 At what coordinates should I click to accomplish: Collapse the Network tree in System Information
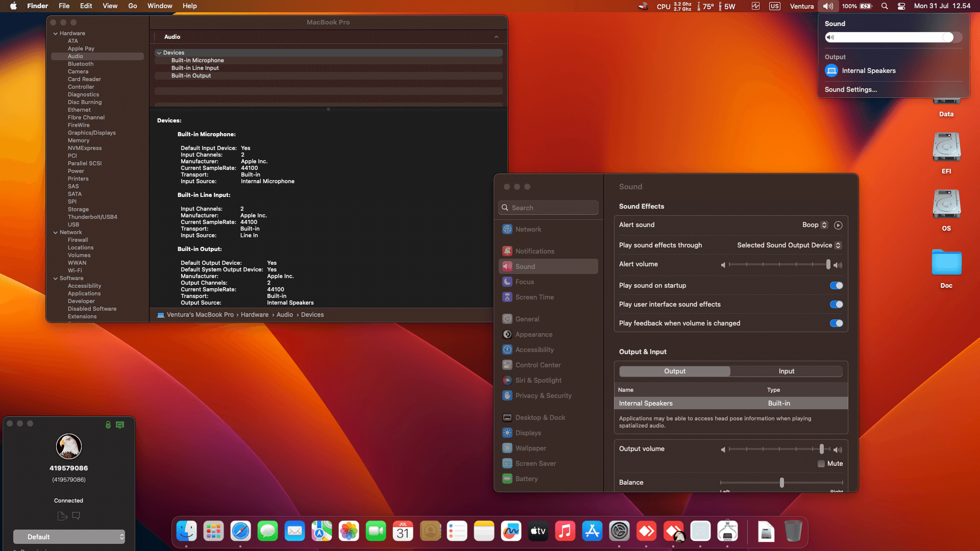(x=56, y=232)
